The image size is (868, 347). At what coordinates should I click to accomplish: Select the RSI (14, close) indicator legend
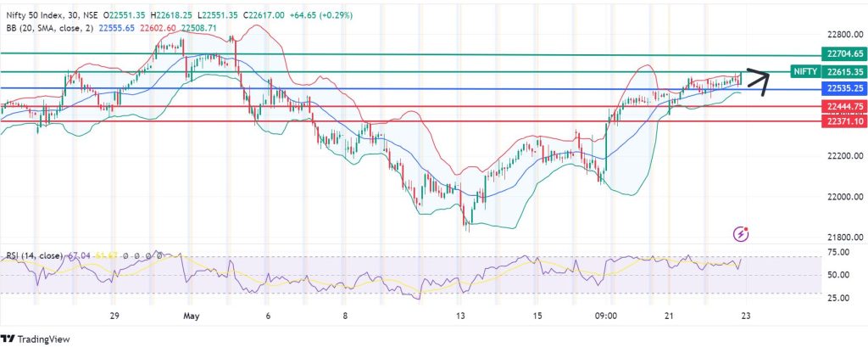34,255
